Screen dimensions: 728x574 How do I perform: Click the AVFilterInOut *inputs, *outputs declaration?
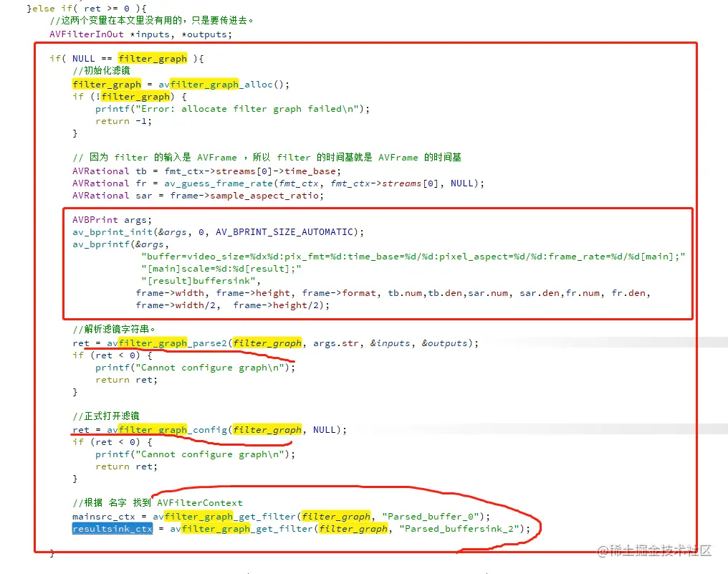(x=140, y=34)
